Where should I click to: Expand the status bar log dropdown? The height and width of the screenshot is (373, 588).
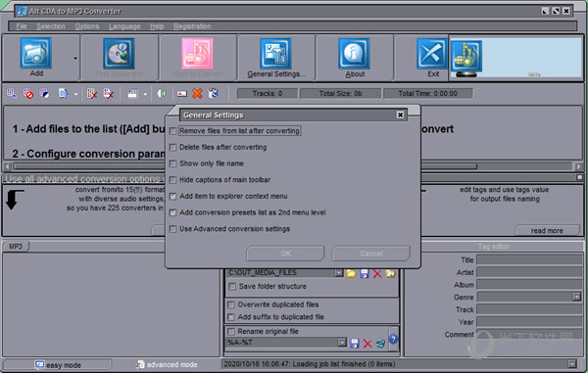pos(572,363)
